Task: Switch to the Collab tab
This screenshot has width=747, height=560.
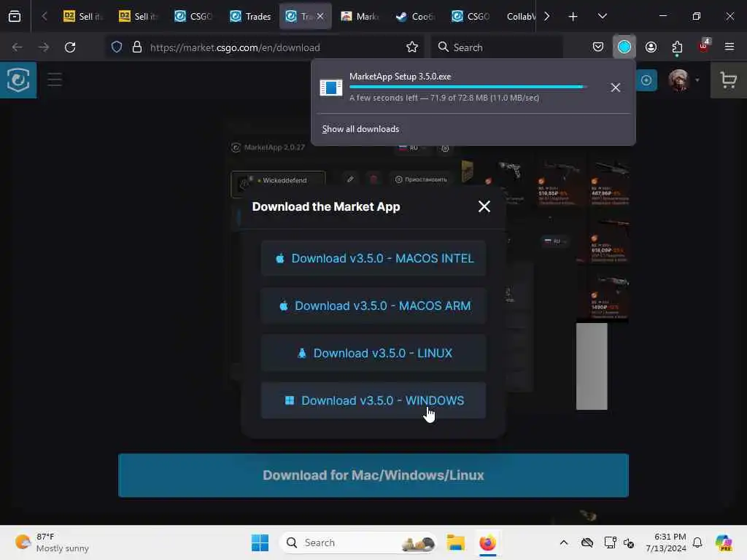Action: (519, 16)
